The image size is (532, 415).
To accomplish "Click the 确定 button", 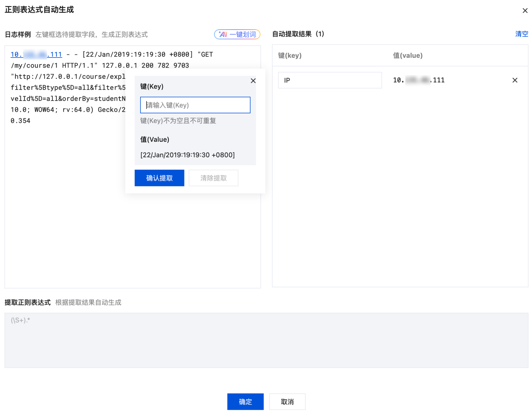I will (x=245, y=401).
